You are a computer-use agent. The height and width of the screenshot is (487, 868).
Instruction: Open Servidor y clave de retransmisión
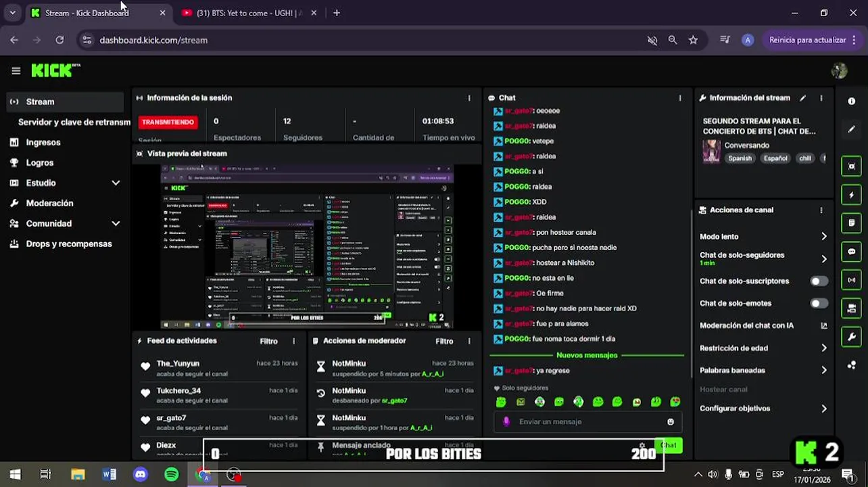(74, 122)
